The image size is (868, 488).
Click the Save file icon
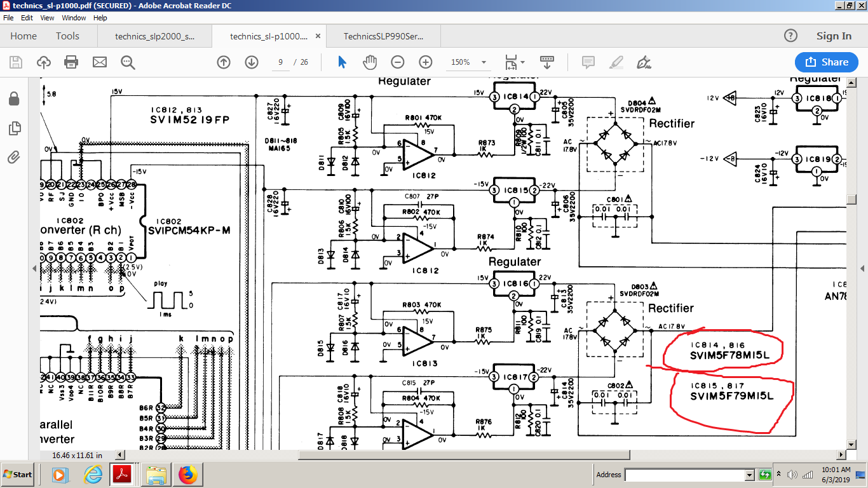16,62
